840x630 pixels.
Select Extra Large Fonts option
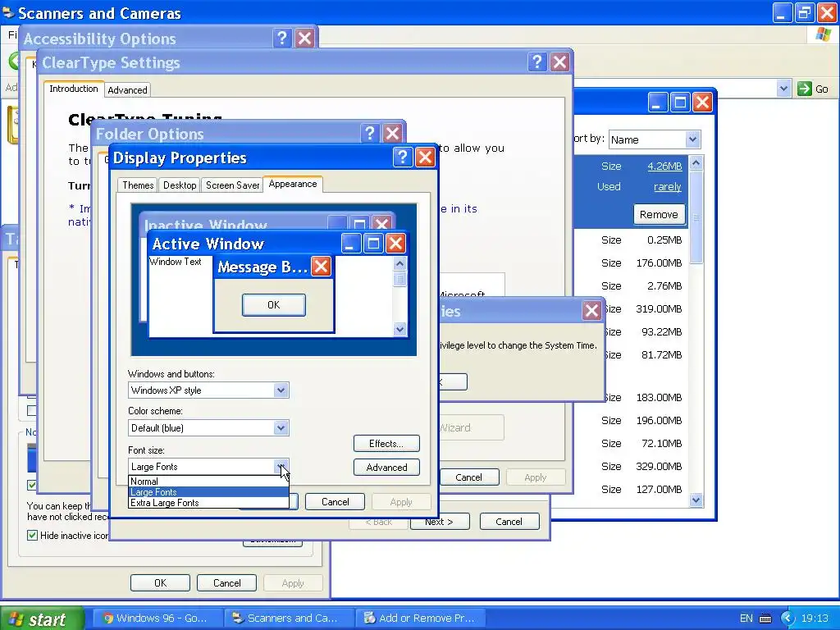208,503
